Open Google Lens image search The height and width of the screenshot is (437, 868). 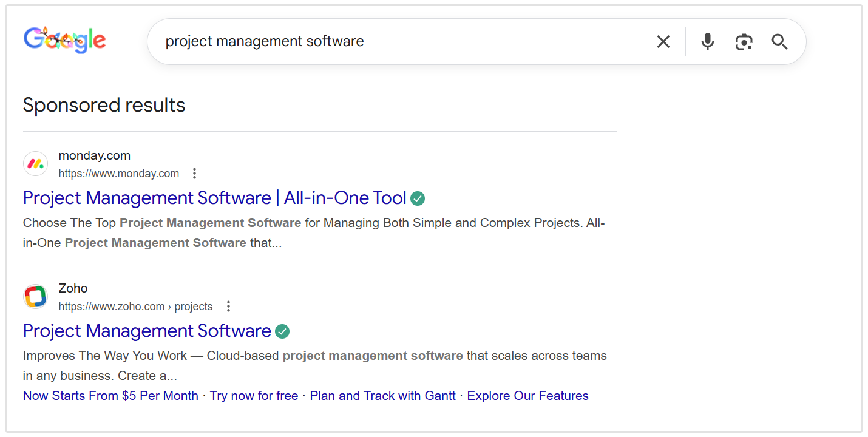744,41
